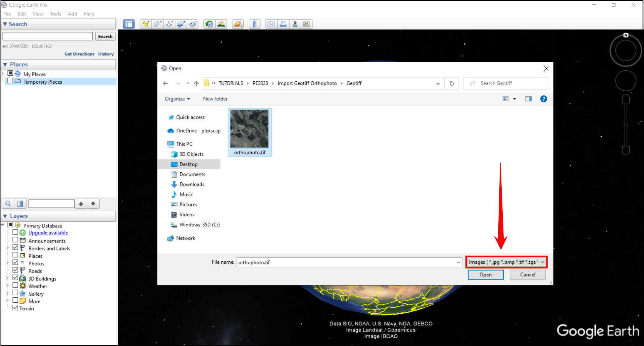644x346 pixels.
Task: Uncheck the Photos layer checkbox
Action: (x=15, y=263)
